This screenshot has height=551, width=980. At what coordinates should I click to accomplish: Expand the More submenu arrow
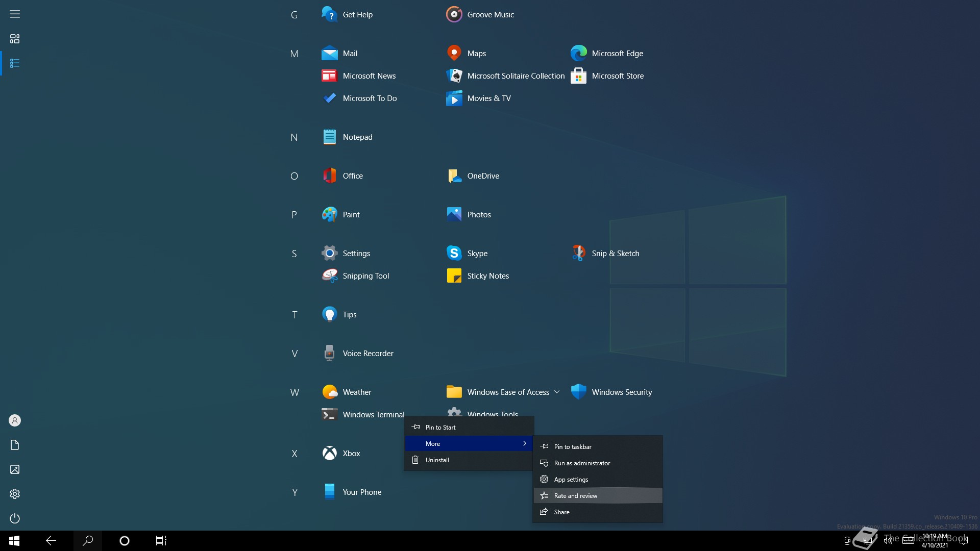[x=524, y=443]
